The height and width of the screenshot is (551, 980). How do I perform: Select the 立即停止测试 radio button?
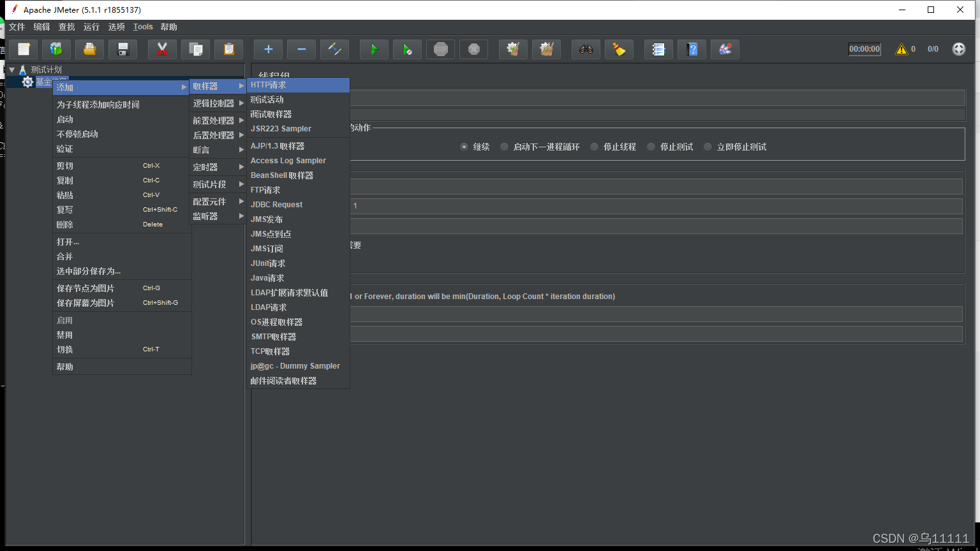click(708, 147)
